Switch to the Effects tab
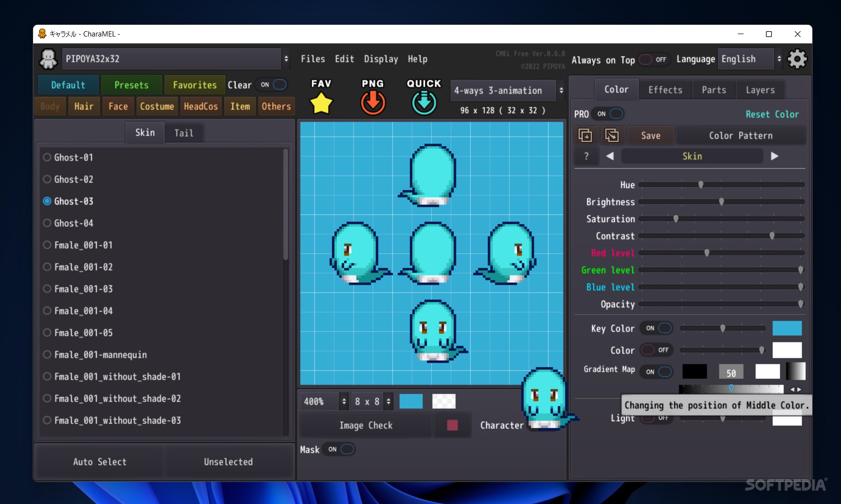 pos(665,90)
